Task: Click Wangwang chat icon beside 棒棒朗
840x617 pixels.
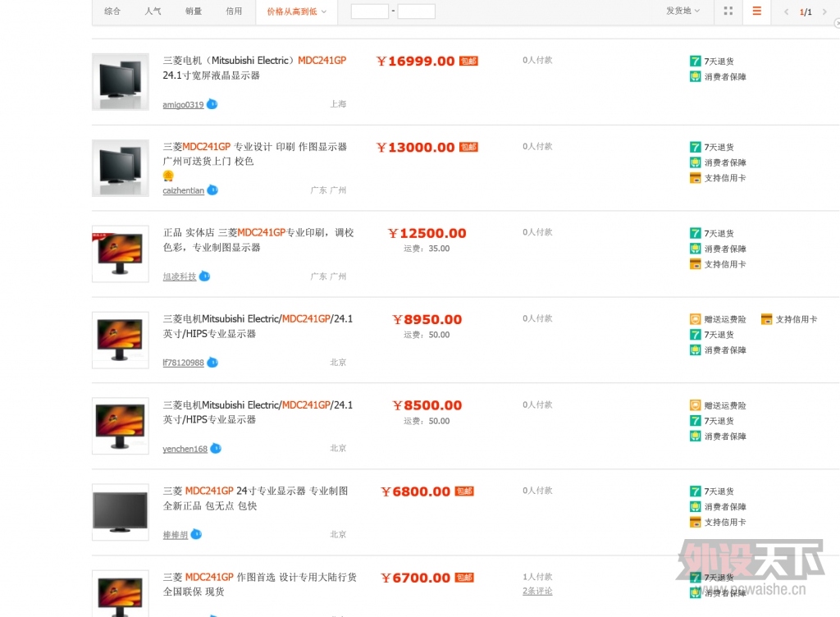Action: click(x=197, y=534)
